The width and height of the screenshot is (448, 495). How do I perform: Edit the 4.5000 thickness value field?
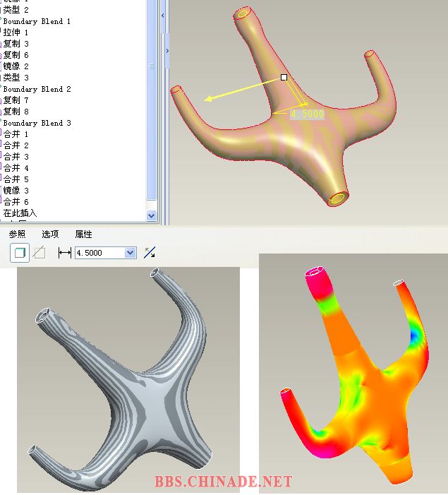[100, 253]
